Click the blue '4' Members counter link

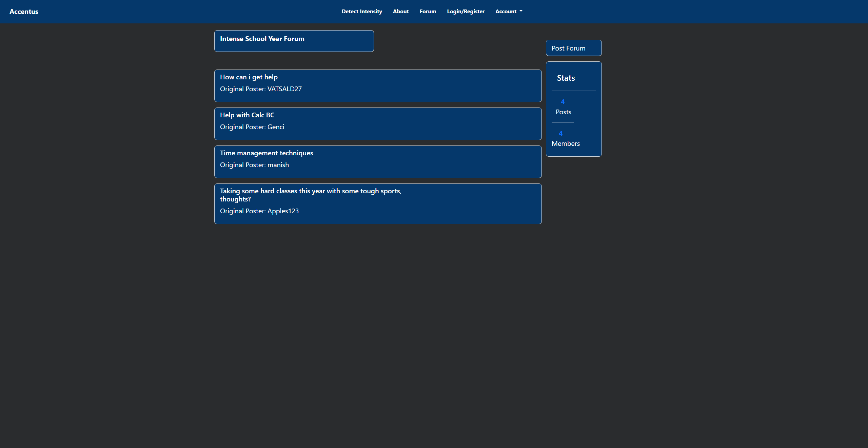click(561, 133)
